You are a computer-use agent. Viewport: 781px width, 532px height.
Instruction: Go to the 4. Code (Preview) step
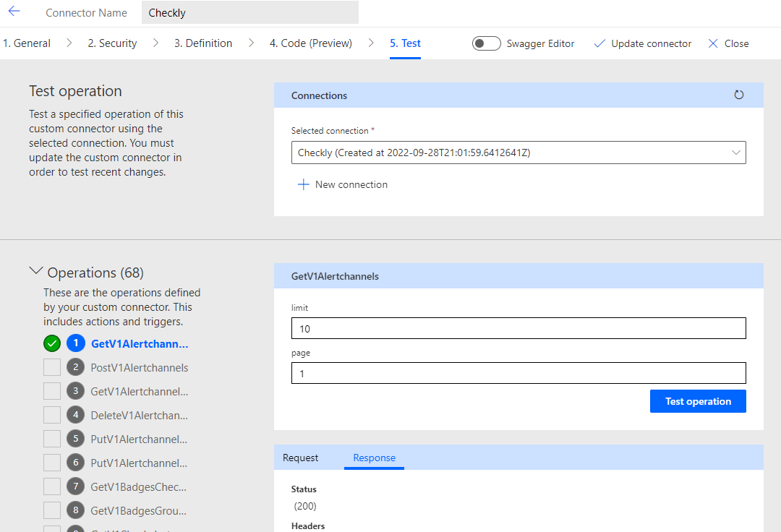point(311,43)
